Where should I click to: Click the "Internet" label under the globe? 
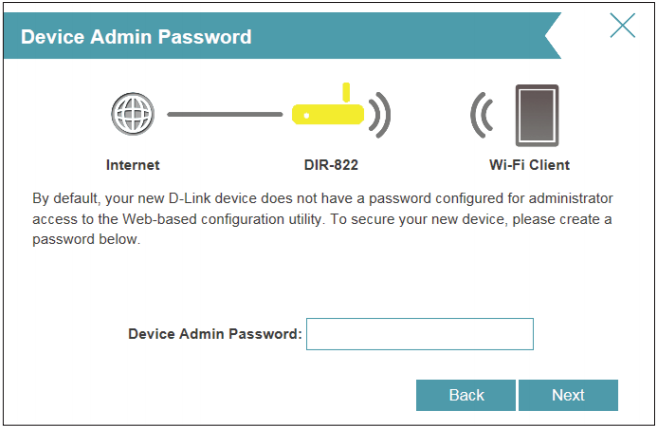coord(133,165)
